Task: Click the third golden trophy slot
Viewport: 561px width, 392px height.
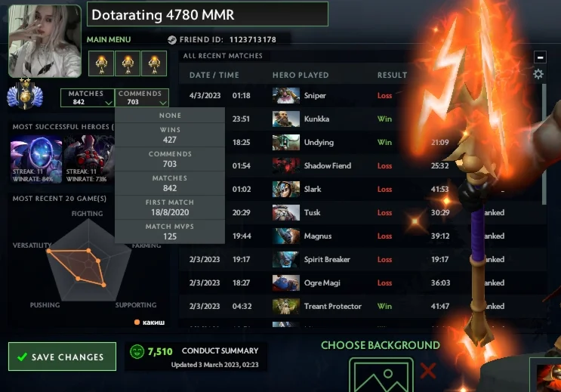Action: click(154, 63)
